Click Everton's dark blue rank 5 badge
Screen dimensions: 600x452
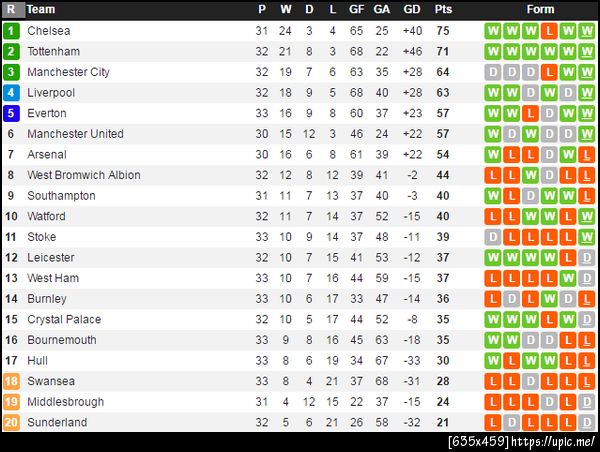[x=11, y=113]
